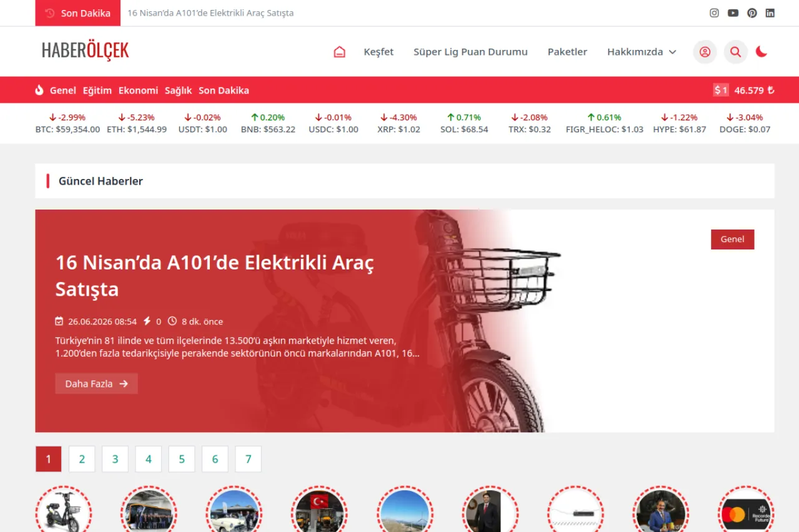
Task: Click the flame trending icon
Action: [39, 90]
